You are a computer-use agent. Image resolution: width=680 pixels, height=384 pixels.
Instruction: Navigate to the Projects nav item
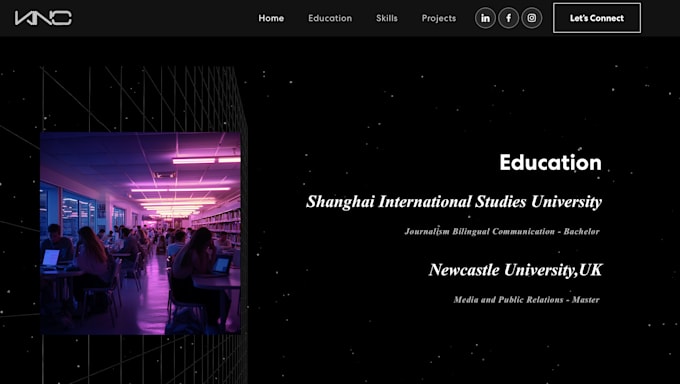[438, 18]
